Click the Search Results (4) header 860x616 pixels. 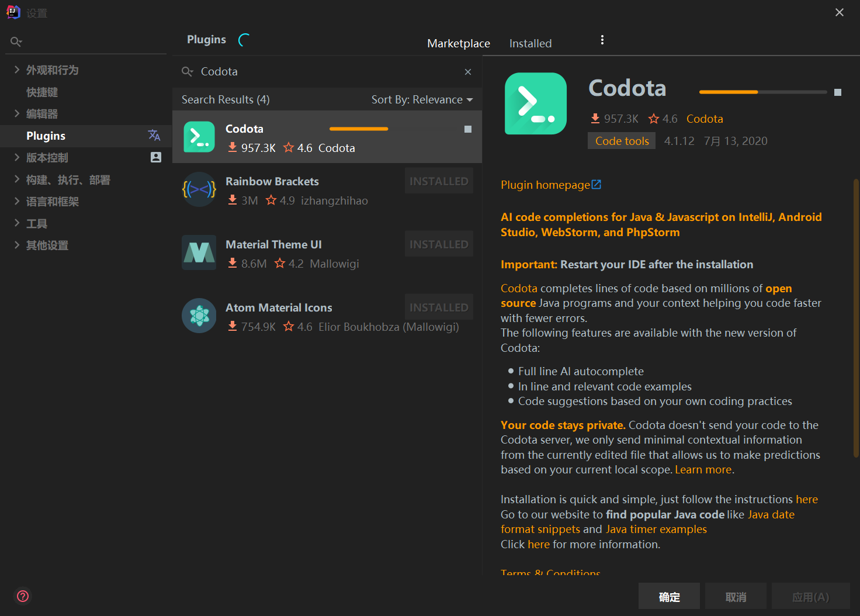coord(226,99)
